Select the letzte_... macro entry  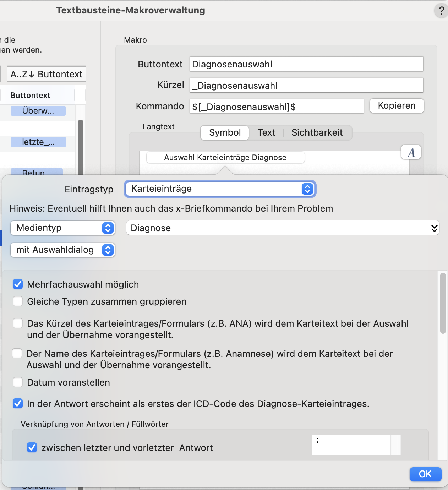(38, 142)
